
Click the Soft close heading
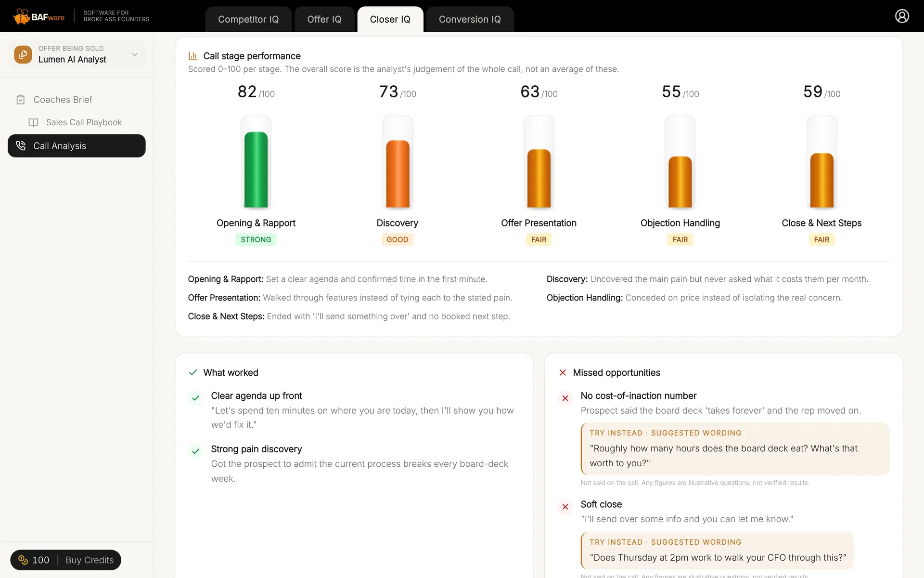[601, 504]
